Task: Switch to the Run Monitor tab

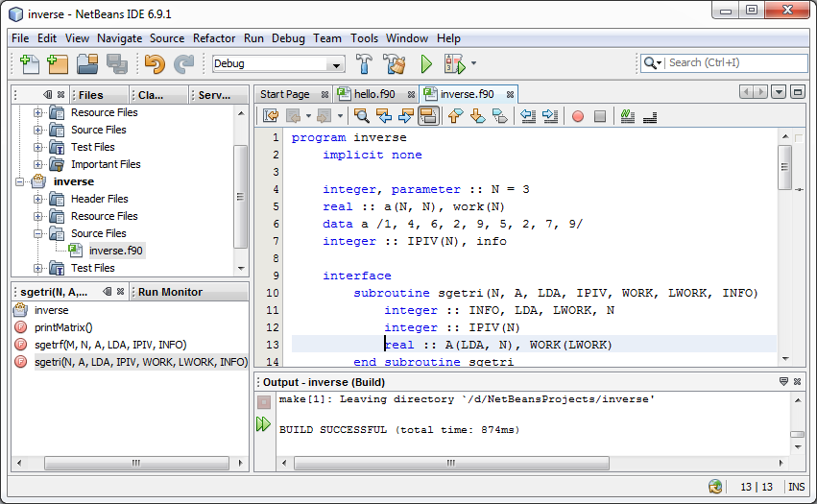Action: coord(170,292)
